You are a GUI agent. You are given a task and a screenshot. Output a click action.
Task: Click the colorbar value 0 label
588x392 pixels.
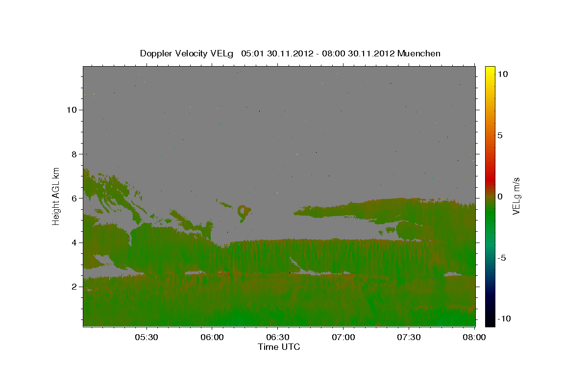coord(500,196)
